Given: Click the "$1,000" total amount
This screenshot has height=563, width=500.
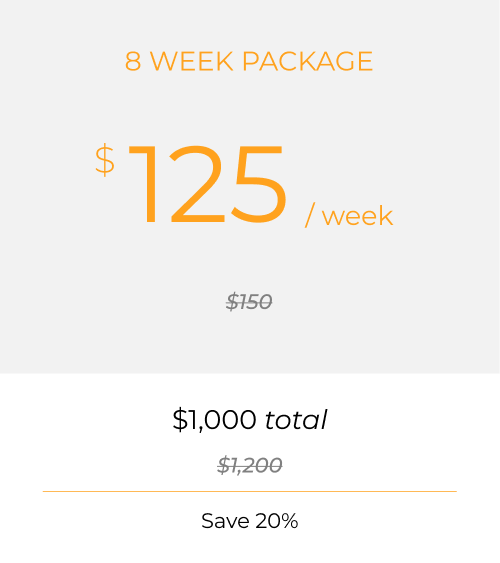Looking at the screenshot, I should (x=214, y=419).
